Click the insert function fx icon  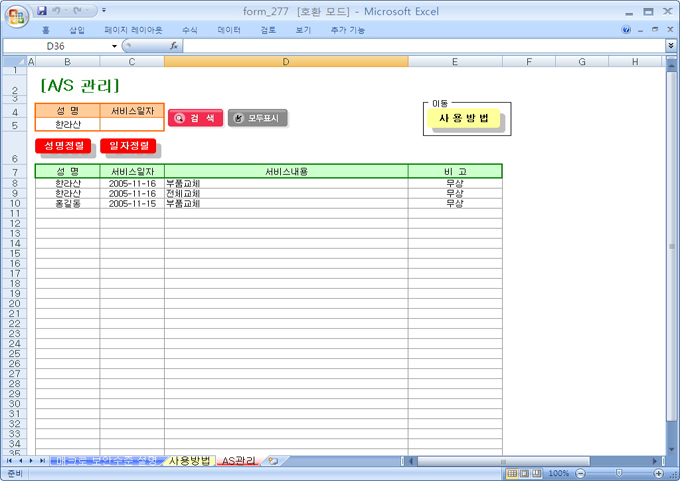[x=173, y=46]
